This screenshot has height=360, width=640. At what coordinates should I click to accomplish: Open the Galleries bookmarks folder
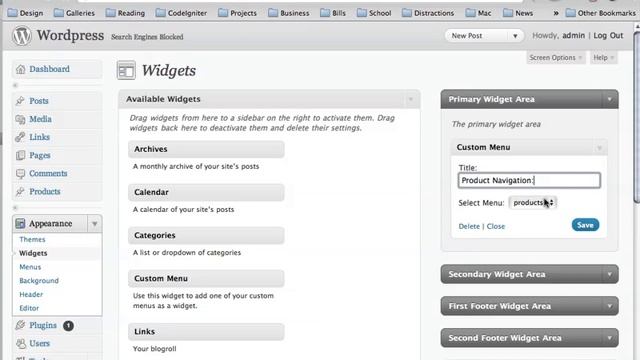(74, 13)
